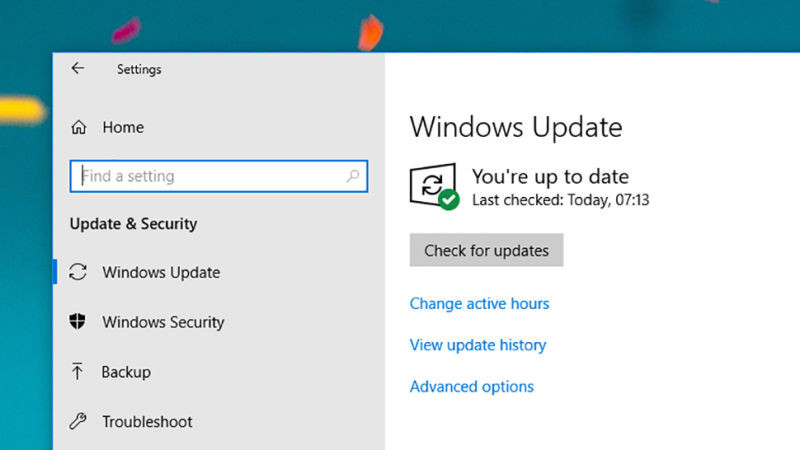Click the Backup upload arrow icon
The height and width of the screenshot is (450, 800).
pos(78,372)
